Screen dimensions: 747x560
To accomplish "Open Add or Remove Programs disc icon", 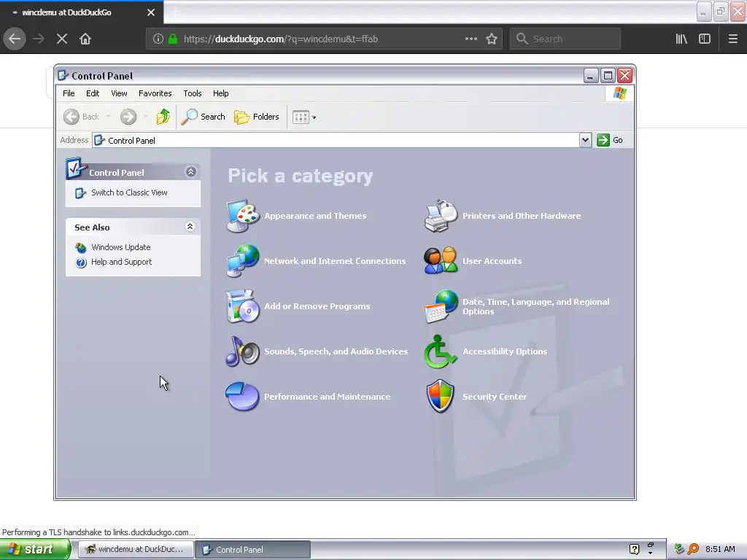I will tap(242, 306).
